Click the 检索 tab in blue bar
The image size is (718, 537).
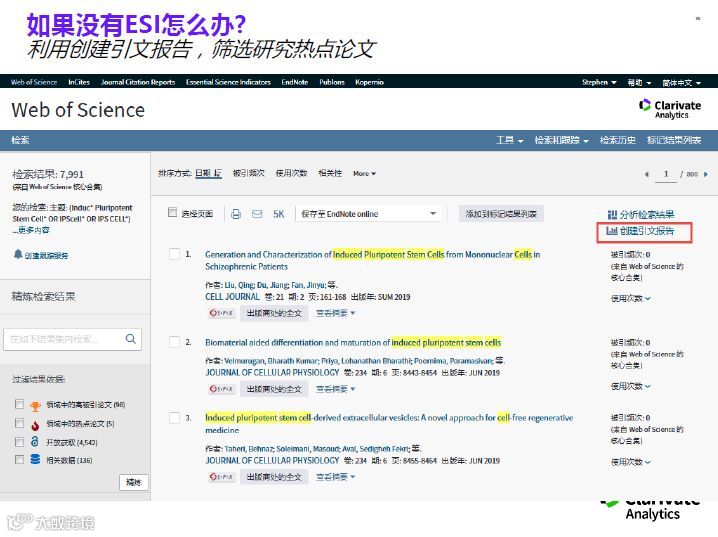20,140
